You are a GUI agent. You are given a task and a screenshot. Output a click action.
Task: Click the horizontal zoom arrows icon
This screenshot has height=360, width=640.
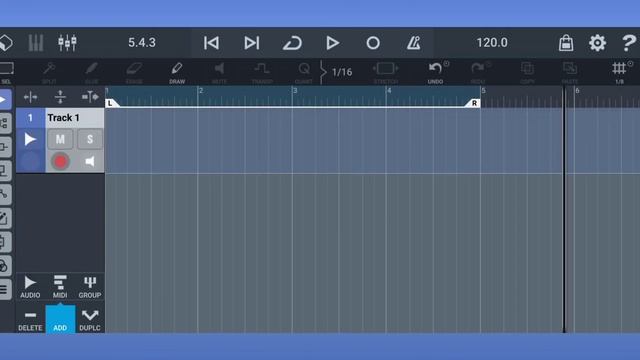click(30, 97)
